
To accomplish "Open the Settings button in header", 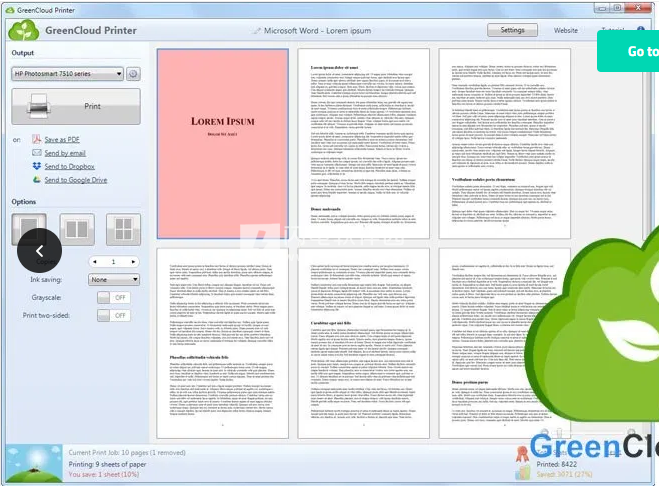I will point(512,31).
